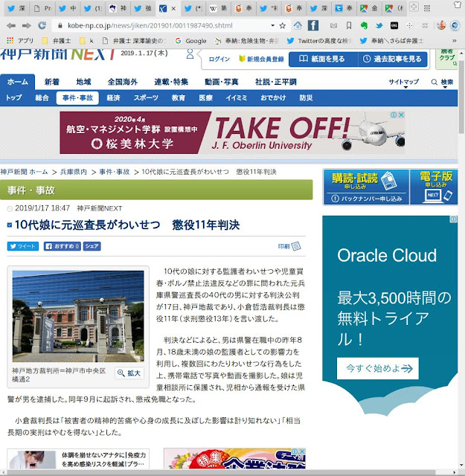Click the 紙面を見る button
Image resolution: width=465 pixels, height=476 pixels.
(x=323, y=59)
